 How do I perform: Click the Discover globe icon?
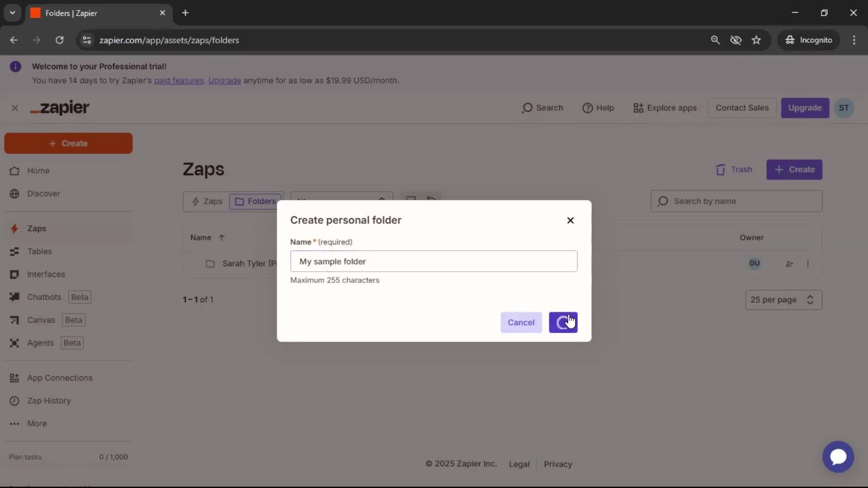14,193
